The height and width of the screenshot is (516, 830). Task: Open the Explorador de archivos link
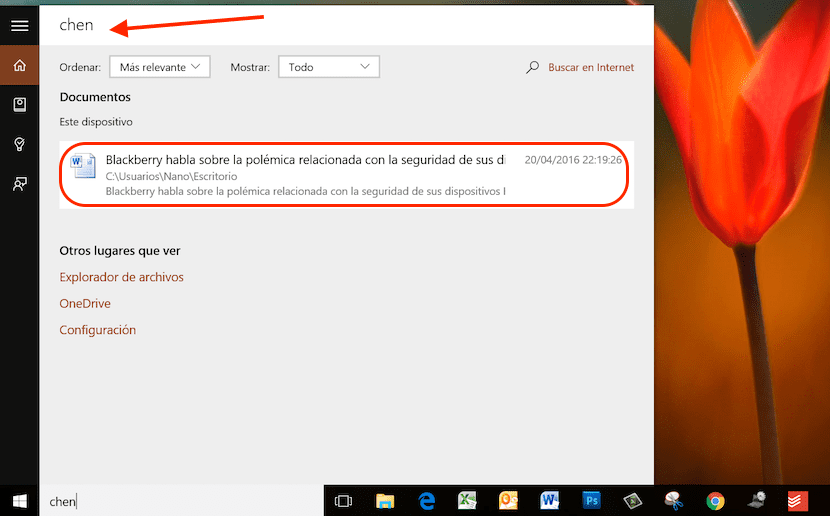(x=121, y=277)
